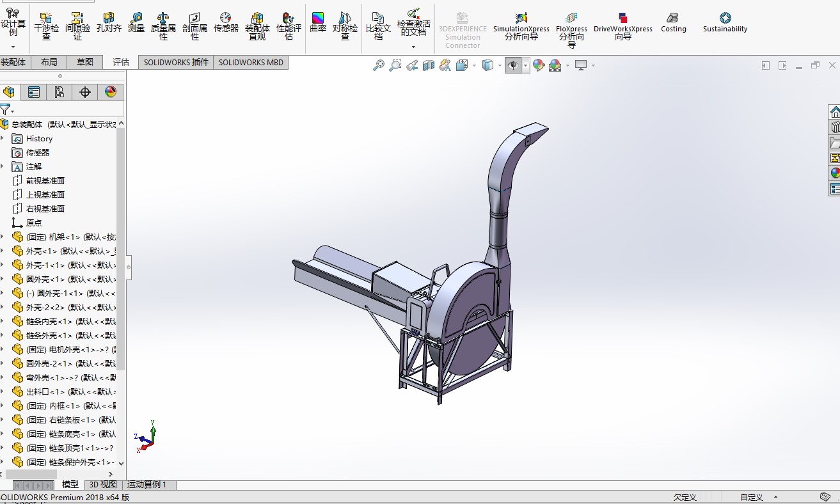Open the Costing tool
Image resolution: width=840 pixels, height=504 pixels.
pos(673,22)
